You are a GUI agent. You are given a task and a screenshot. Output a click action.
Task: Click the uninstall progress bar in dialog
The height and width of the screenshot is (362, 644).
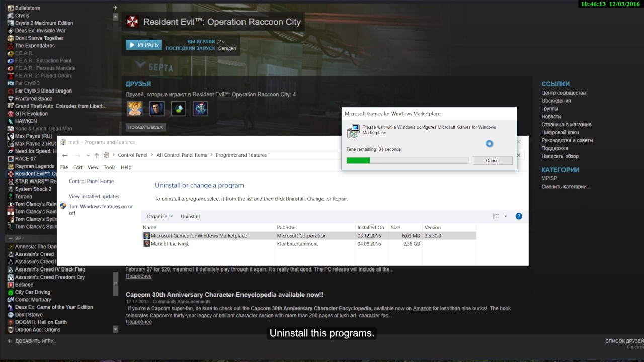pos(408,160)
